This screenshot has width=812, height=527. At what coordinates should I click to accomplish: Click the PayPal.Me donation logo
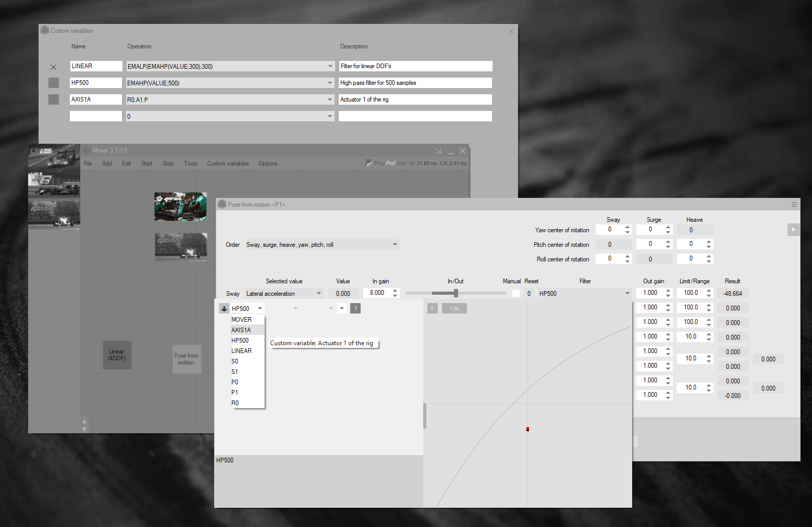click(x=386, y=164)
